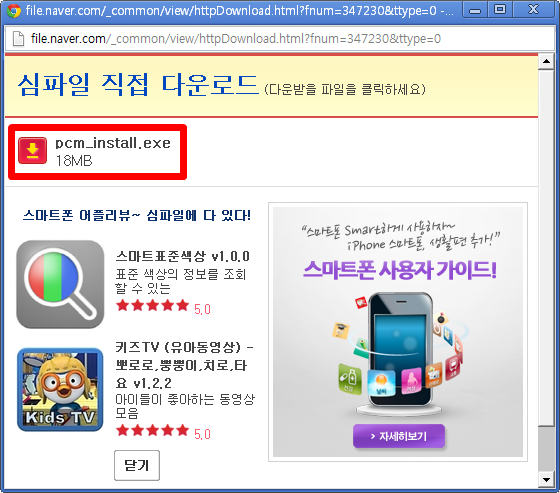The height and width of the screenshot is (493, 560).
Task: Close the popup window with X
Action: pyautogui.click(x=533, y=10)
